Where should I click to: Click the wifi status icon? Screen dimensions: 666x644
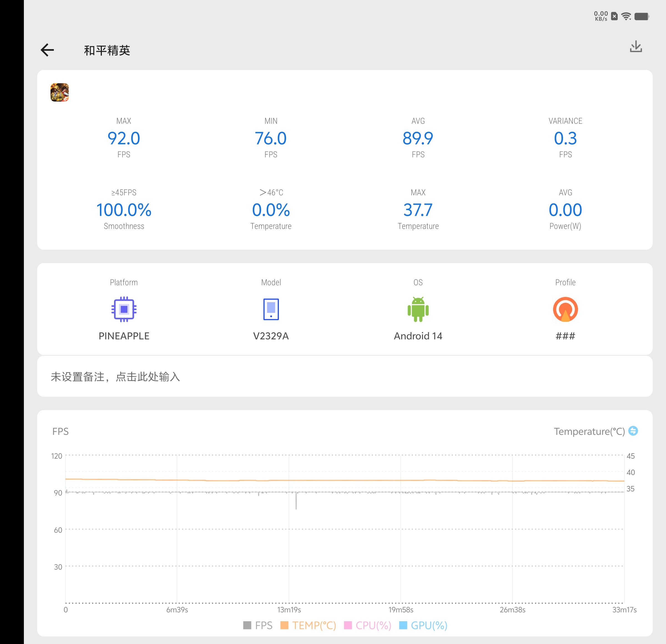point(626,16)
